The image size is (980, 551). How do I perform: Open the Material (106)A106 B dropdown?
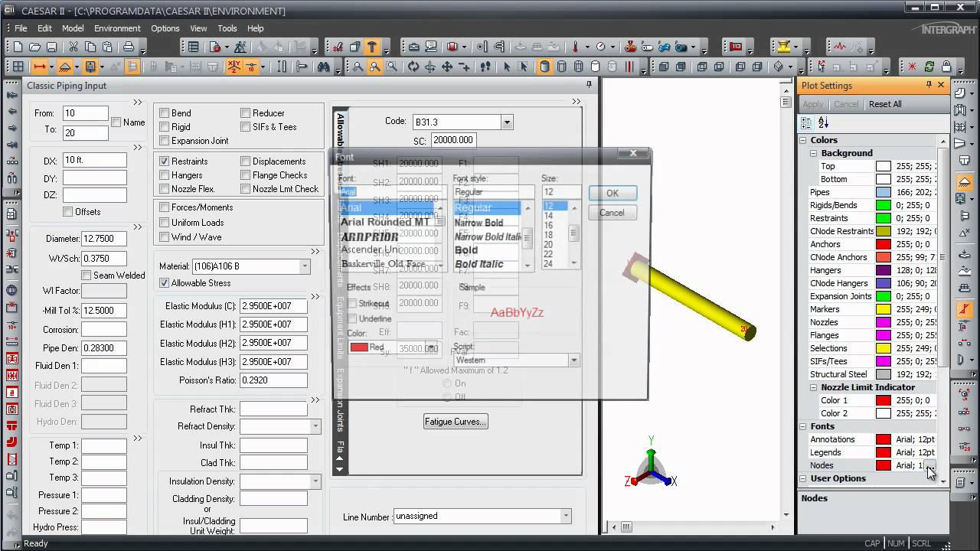click(x=304, y=266)
